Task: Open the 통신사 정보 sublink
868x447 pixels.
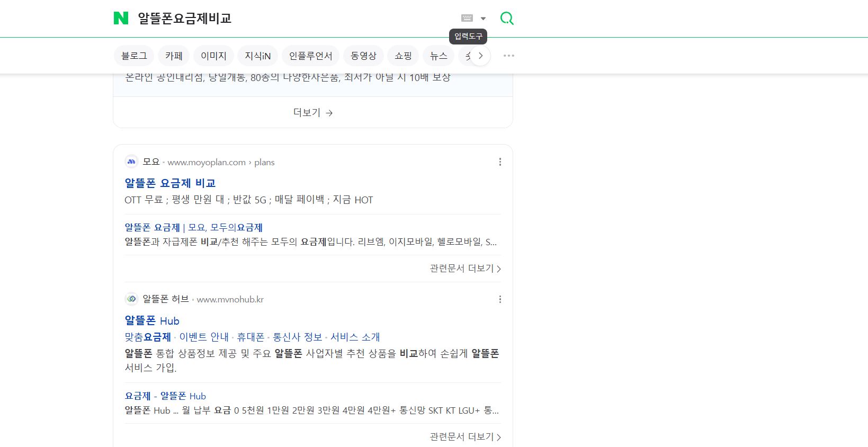Action: [x=298, y=337]
